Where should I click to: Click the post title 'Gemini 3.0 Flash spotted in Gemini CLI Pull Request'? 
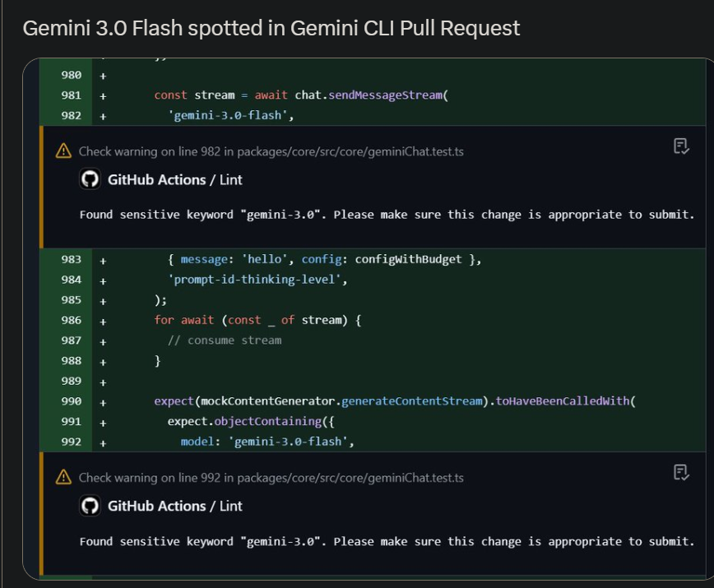point(271,28)
